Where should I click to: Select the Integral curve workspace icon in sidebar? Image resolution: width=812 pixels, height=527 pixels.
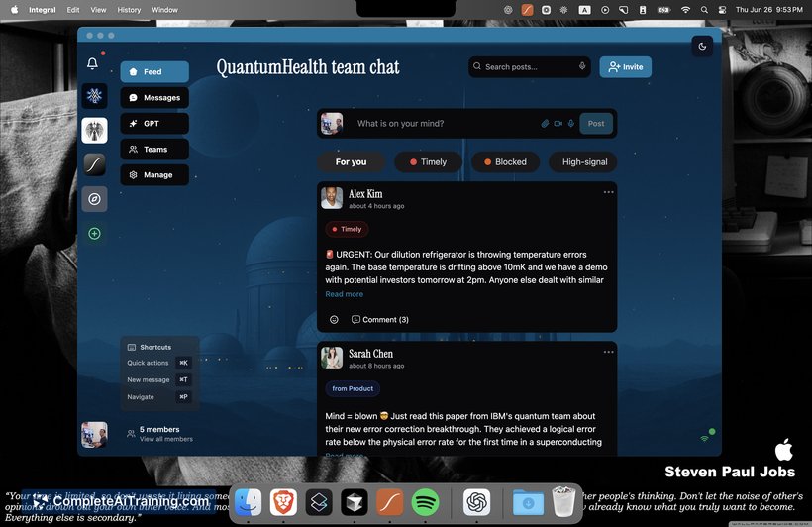tap(94, 164)
